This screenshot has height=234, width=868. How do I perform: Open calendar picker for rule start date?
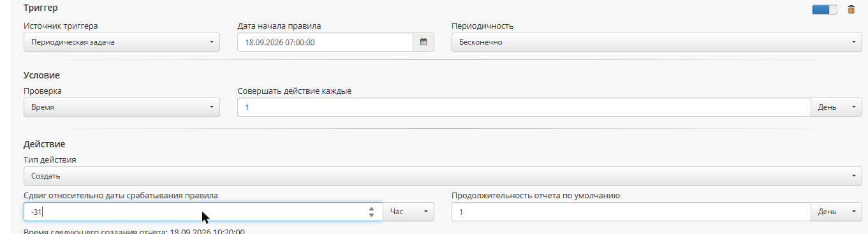tap(423, 42)
